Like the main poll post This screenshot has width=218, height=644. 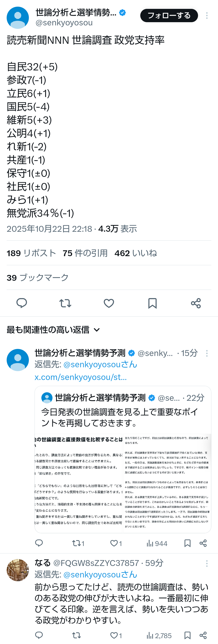pos(109,303)
